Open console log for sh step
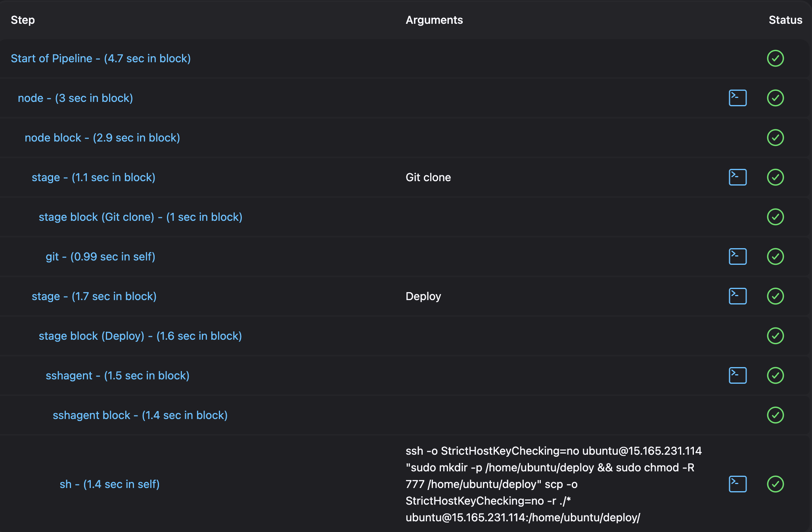Screen dimensions: 812x532 (737, 484)
